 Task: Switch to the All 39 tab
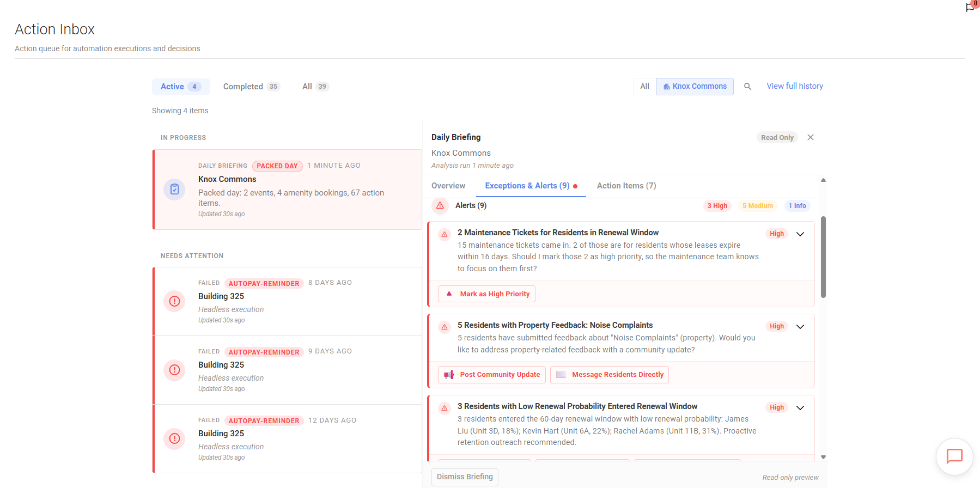point(315,87)
